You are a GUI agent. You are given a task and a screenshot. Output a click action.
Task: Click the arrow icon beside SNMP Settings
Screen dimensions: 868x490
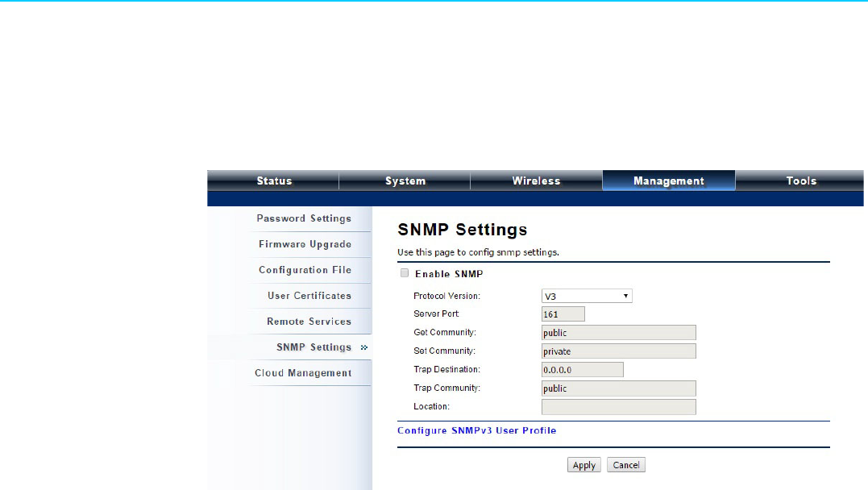(x=363, y=347)
